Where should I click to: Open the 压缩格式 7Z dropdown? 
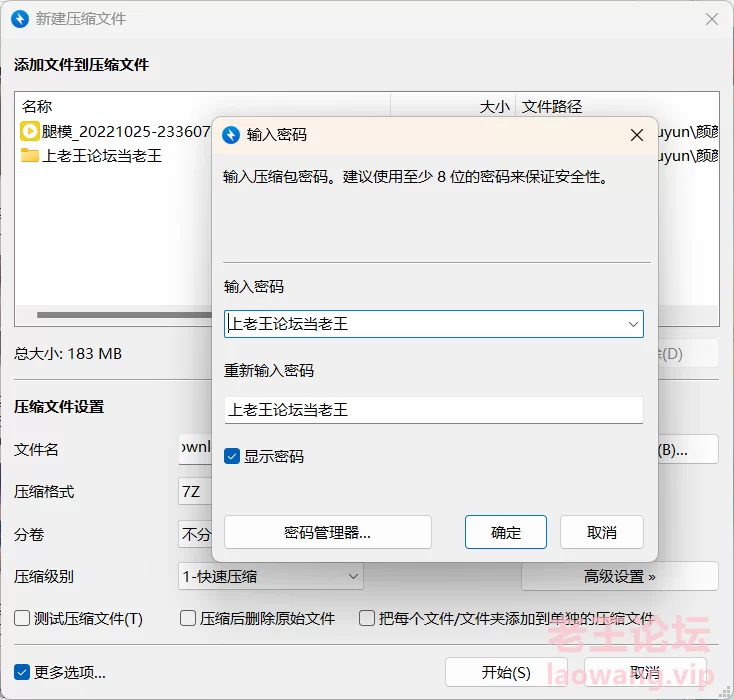tap(195, 491)
